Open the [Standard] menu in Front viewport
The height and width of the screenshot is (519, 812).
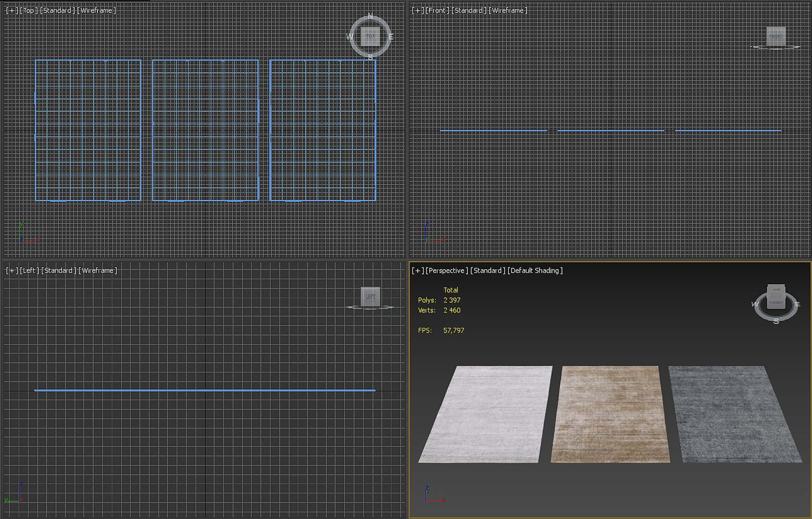(x=469, y=10)
